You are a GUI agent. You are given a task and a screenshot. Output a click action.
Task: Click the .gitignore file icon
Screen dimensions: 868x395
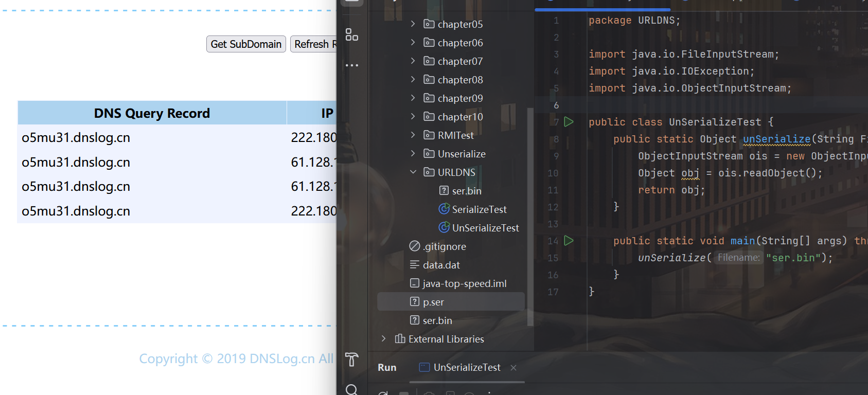tap(415, 246)
